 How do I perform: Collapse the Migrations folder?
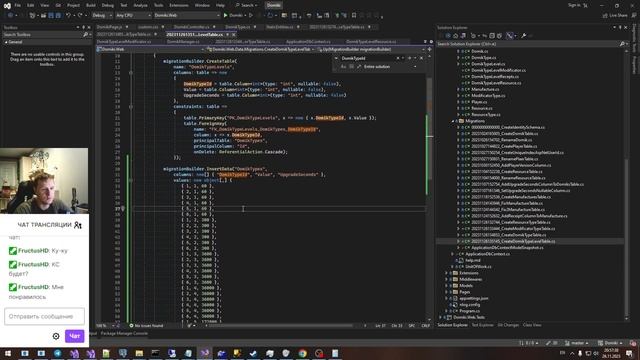coord(453,121)
